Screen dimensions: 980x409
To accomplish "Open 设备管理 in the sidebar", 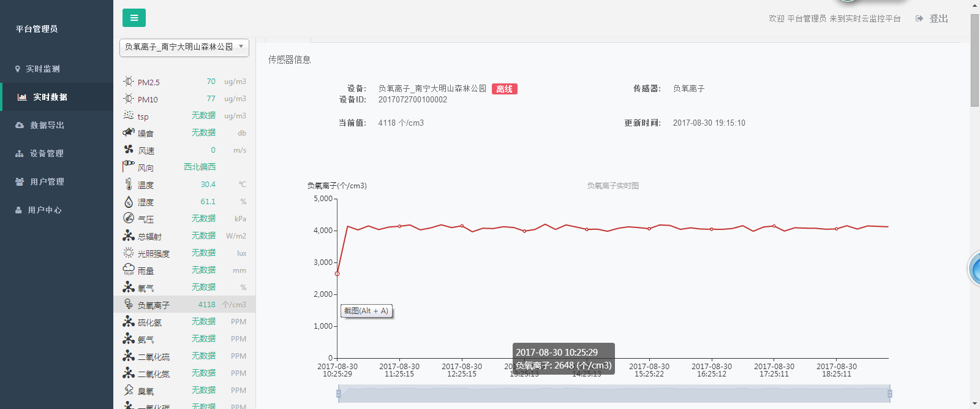I will click(47, 153).
